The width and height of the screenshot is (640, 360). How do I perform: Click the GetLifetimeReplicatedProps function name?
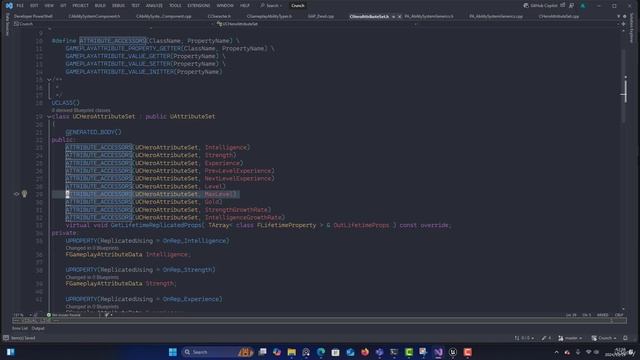[x=156, y=225]
